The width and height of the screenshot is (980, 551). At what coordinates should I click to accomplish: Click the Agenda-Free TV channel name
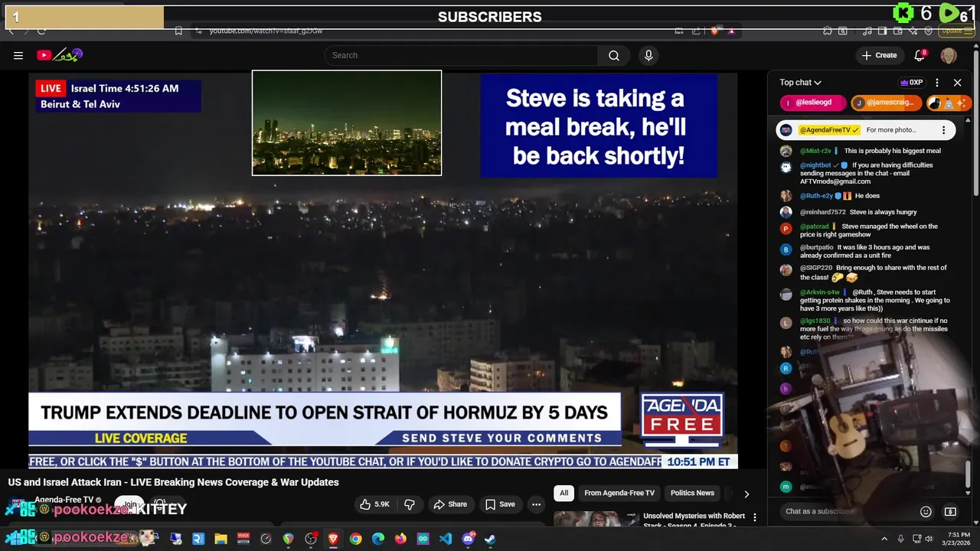64,500
